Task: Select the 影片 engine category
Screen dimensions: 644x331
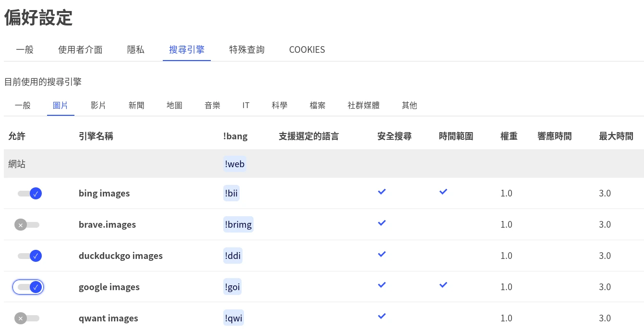Action: [x=98, y=105]
